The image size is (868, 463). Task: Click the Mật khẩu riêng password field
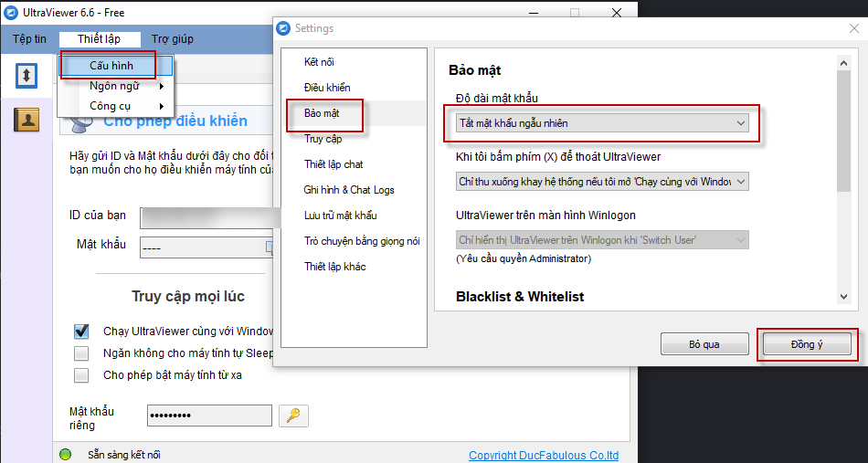(209, 416)
